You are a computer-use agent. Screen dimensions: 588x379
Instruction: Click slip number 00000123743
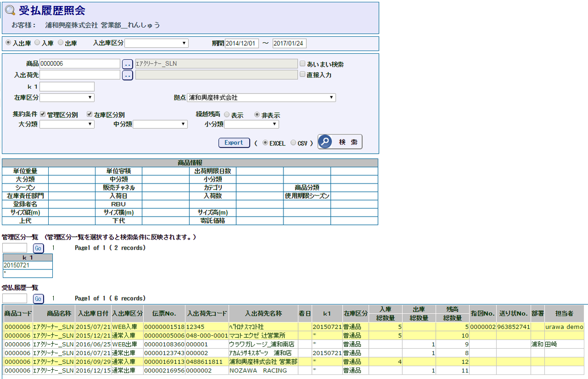164,353
